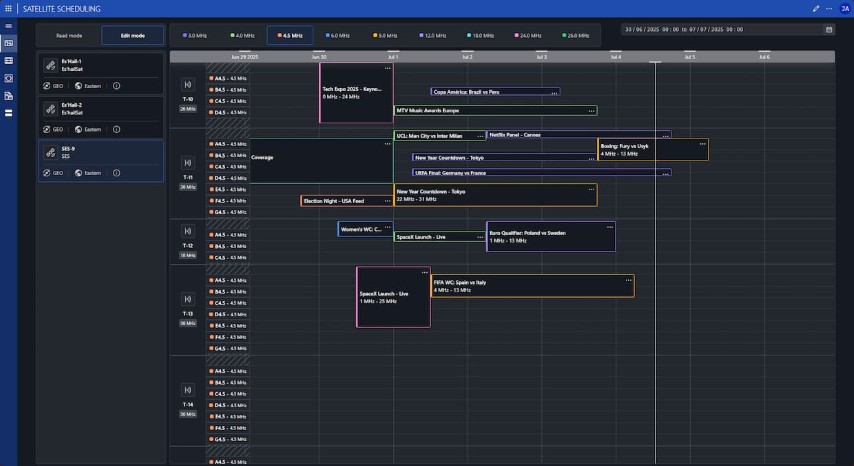
Task: Select the 6.0 MHz bandwidth filter
Action: click(338, 36)
